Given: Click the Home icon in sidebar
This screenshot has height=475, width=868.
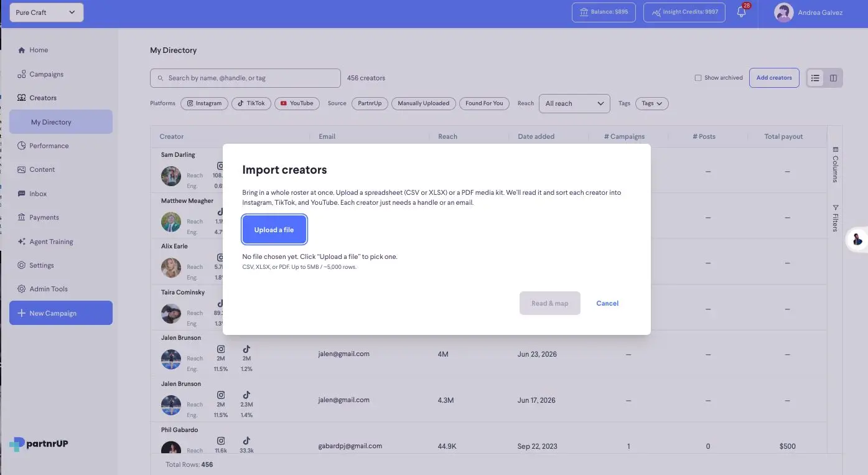Looking at the screenshot, I should click(x=22, y=50).
